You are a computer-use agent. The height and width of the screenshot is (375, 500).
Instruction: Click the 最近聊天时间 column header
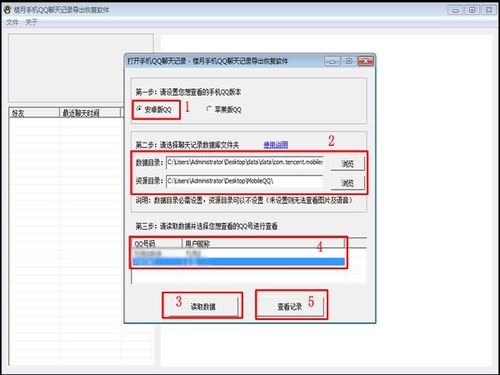[90, 113]
